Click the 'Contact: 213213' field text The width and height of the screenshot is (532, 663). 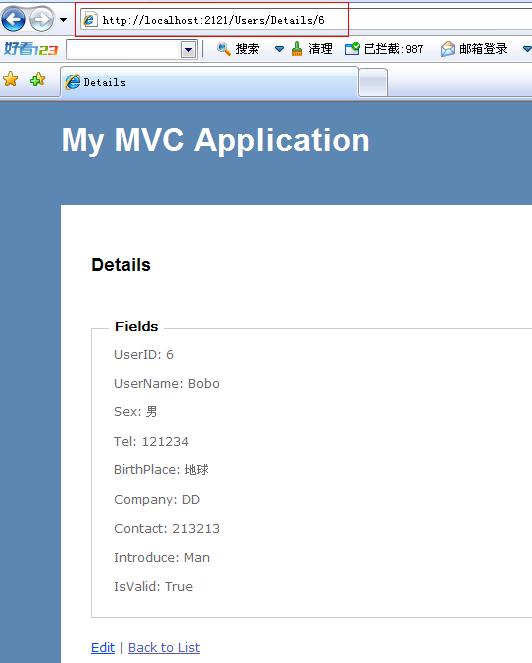click(x=167, y=529)
